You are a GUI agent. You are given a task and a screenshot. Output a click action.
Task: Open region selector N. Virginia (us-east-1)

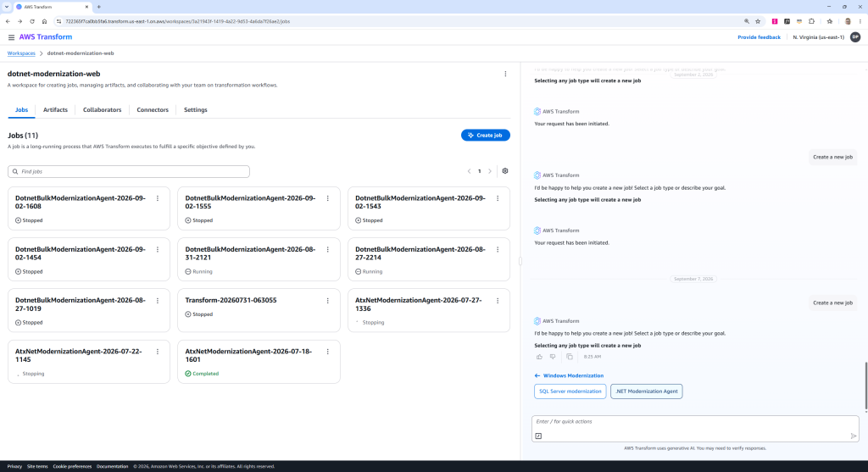[x=818, y=37]
